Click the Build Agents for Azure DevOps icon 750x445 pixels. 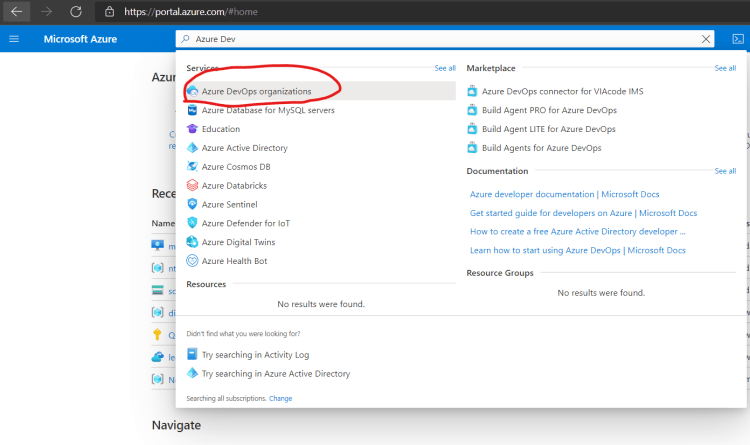[x=472, y=148]
